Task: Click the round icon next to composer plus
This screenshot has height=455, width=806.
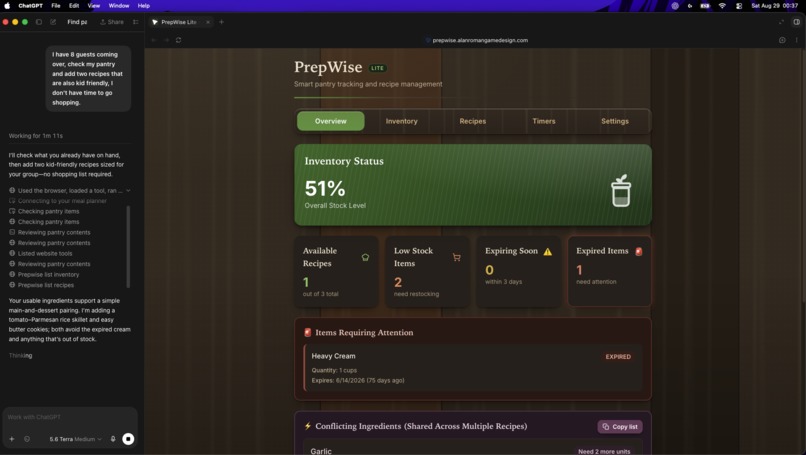Action: [27, 439]
